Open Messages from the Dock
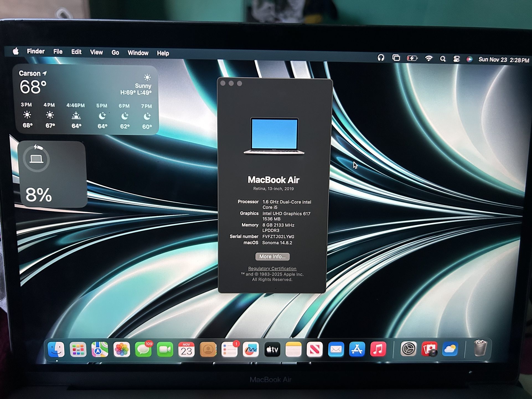Image resolution: width=532 pixels, height=399 pixels. point(143,349)
